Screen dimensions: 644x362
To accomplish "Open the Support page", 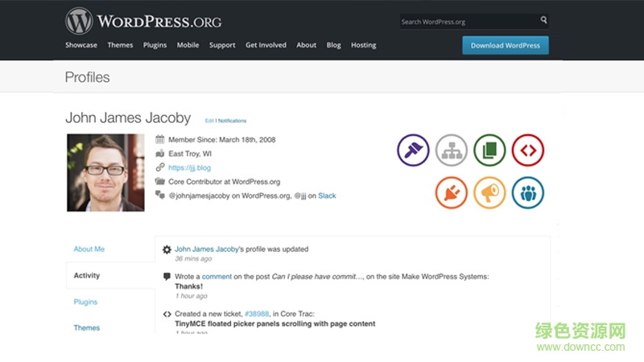I will click(x=222, y=45).
